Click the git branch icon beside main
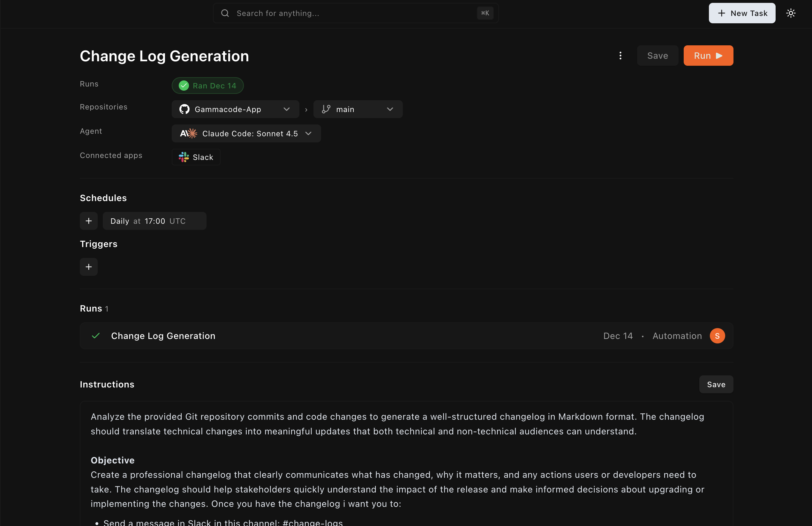 pos(326,109)
